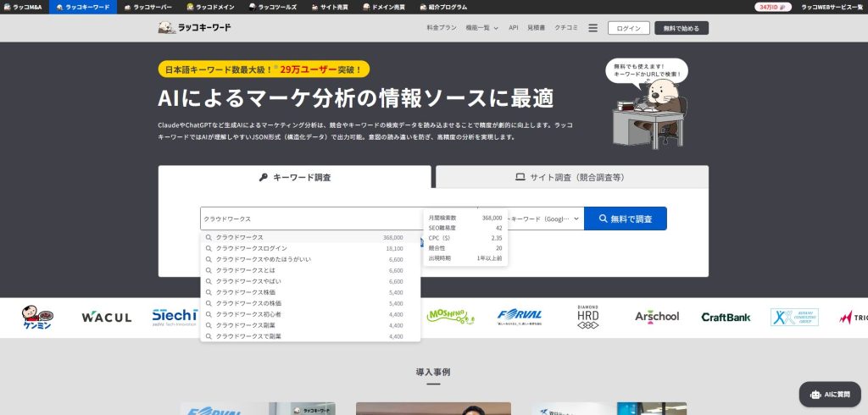This screenshot has height=415, width=868.
Task: Open the クチコミ menu item
Action: pyautogui.click(x=565, y=28)
